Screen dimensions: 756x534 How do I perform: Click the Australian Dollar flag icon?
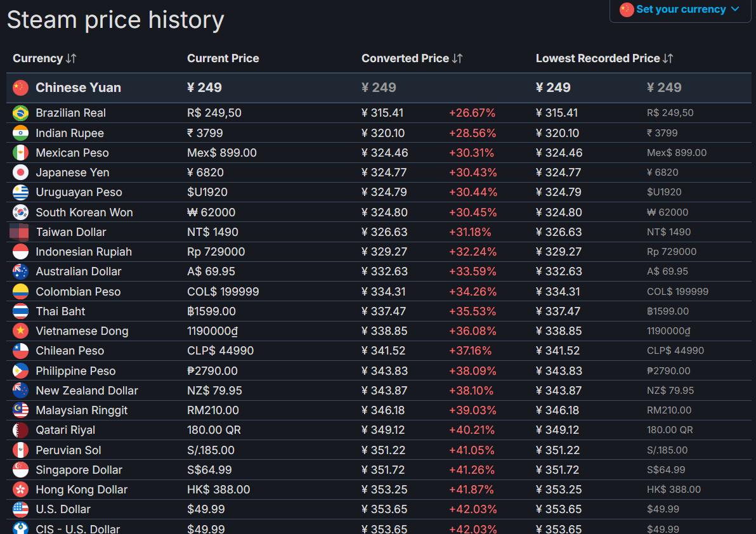(x=20, y=271)
